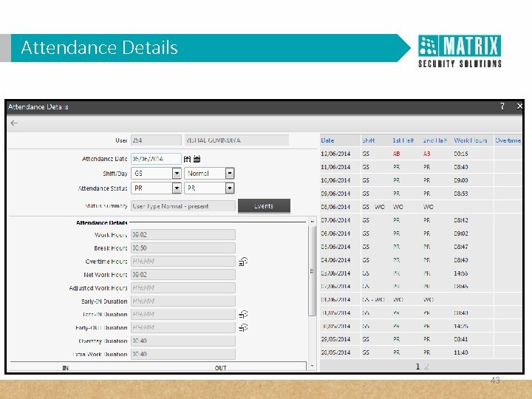The image size is (532, 399).
Task: Click the User ID field 254
Action: 156,140
